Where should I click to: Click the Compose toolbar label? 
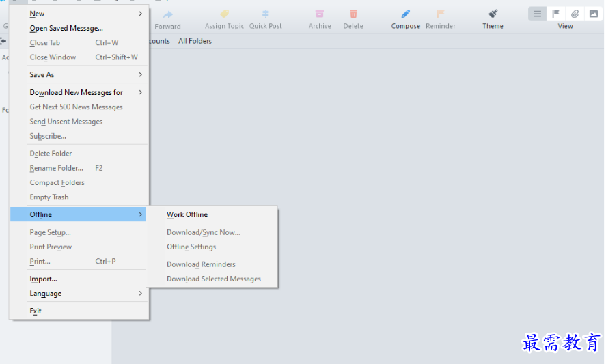tap(405, 26)
